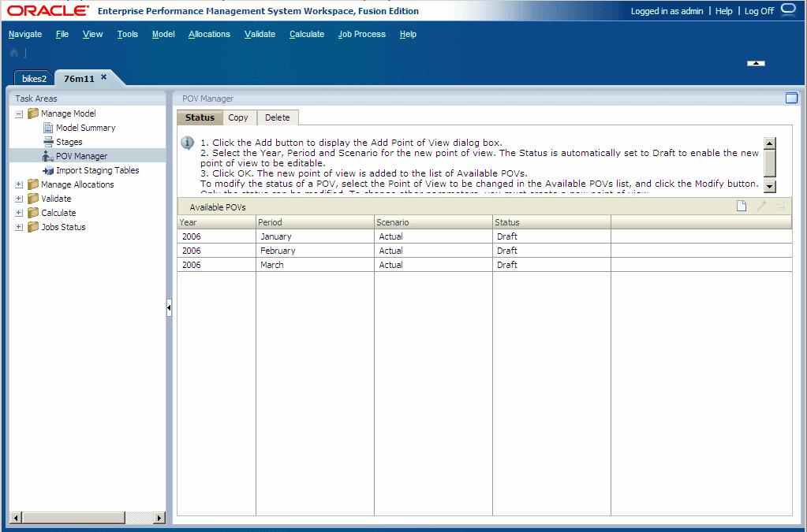This screenshot has height=532, width=807.
Task: Select the Model Summary page icon
Action: [49, 127]
